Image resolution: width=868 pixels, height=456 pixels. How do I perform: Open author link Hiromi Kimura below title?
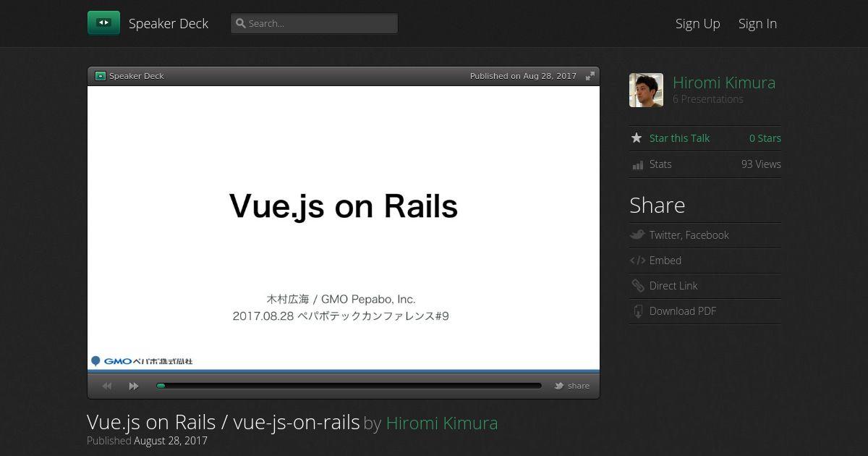(442, 423)
